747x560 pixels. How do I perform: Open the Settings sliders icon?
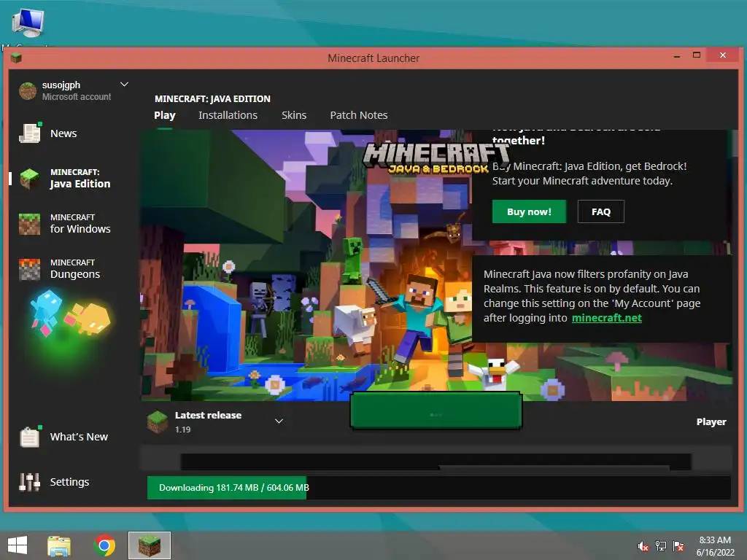point(29,482)
